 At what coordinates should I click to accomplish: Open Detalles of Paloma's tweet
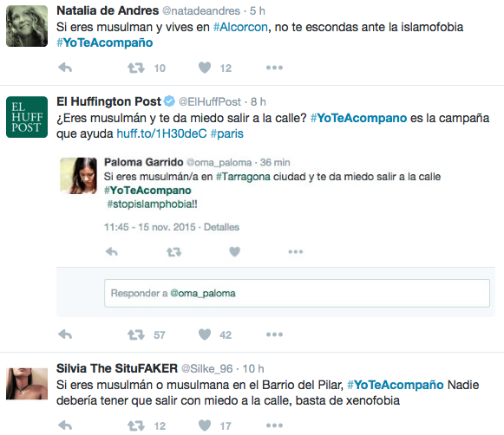coord(221,227)
